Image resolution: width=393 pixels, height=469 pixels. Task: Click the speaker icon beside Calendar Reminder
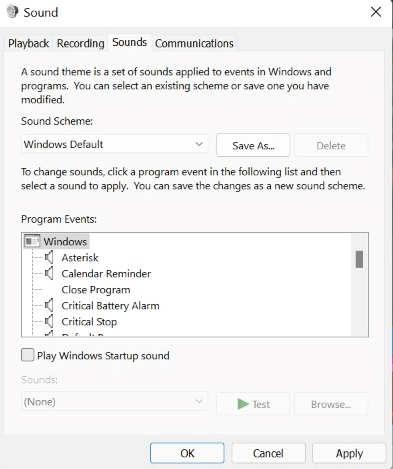[49, 273]
